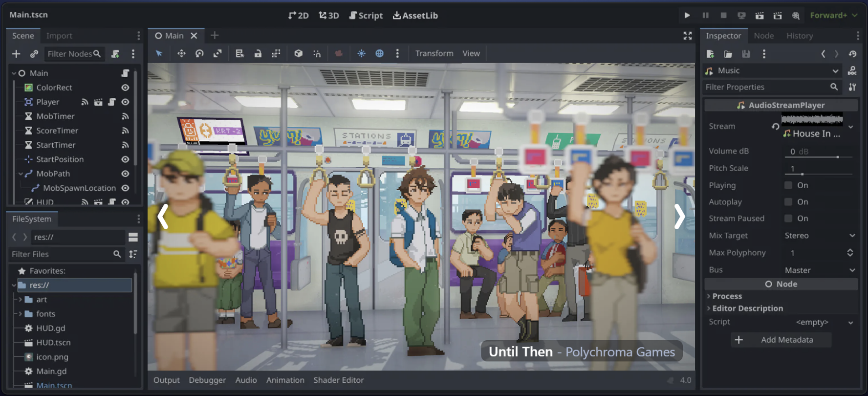
Task: Click the Add Metadata button
Action: tap(781, 340)
